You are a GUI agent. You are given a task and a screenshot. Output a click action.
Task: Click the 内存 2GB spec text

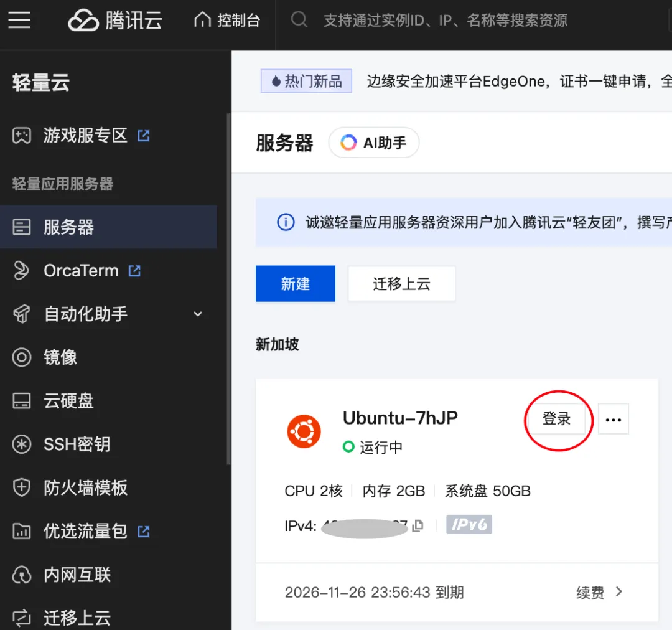click(x=394, y=491)
